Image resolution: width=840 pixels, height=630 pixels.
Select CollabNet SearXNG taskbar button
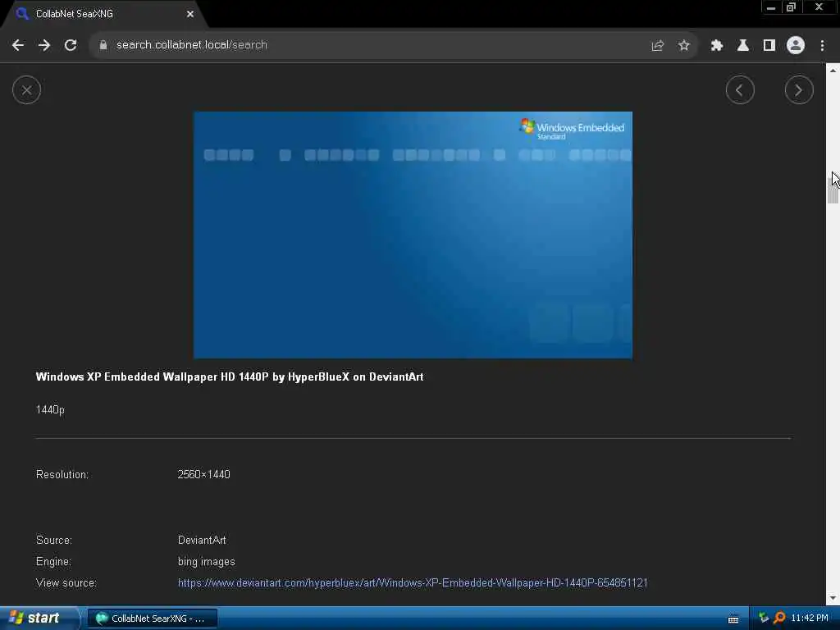pyautogui.click(x=152, y=619)
